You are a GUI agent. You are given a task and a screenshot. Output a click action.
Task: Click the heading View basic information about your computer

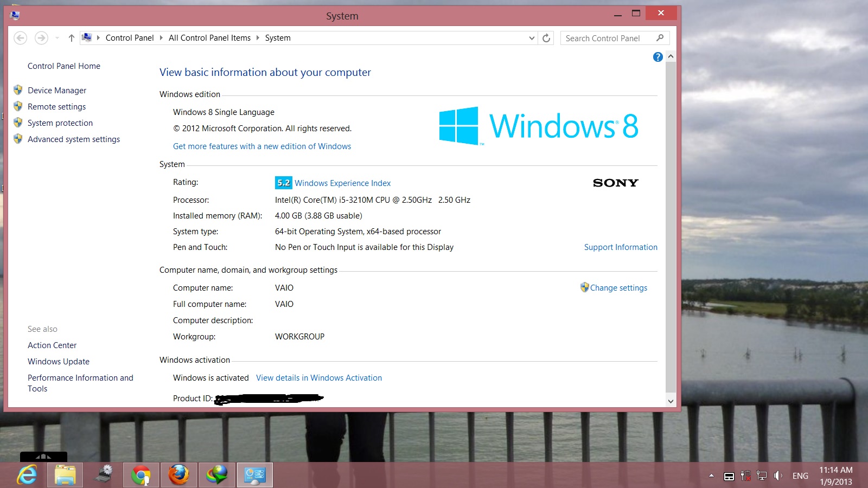tap(265, 72)
